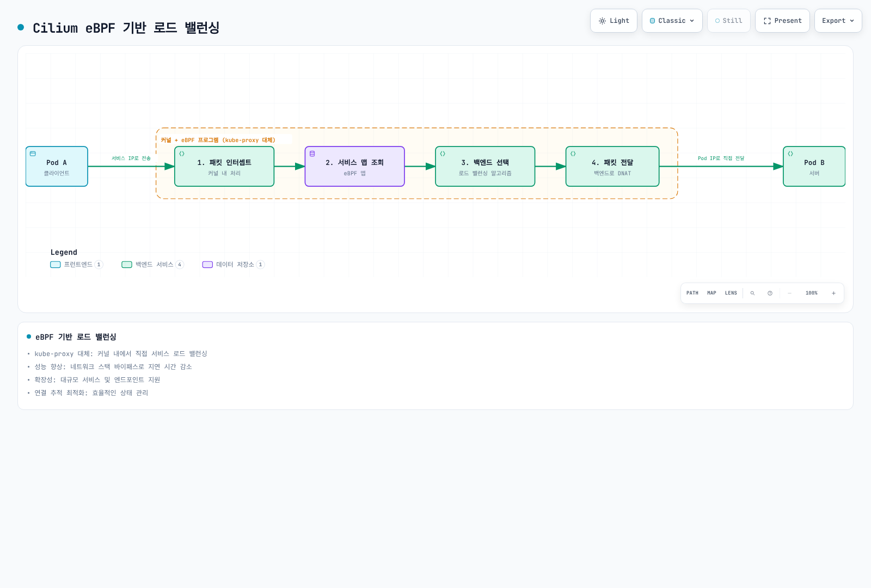Click the 'Pod IP로 직접 전달' edge label
This screenshot has height=588, width=871.
[x=721, y=158]
